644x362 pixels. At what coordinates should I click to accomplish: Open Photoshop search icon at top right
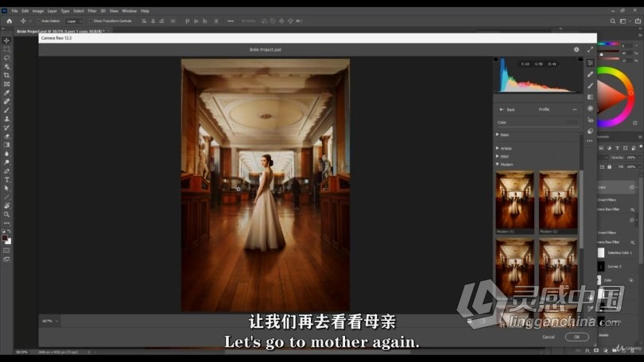(612, 21)
